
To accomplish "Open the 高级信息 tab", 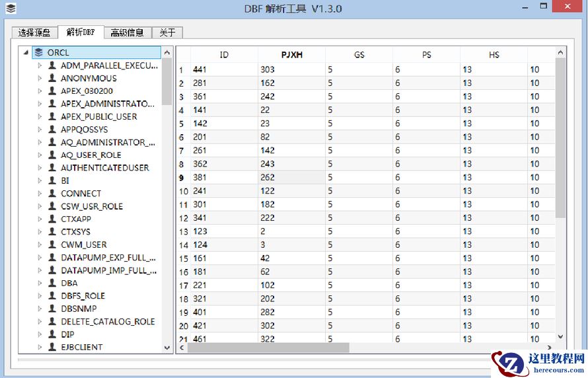I will click(x=128, y=32).
